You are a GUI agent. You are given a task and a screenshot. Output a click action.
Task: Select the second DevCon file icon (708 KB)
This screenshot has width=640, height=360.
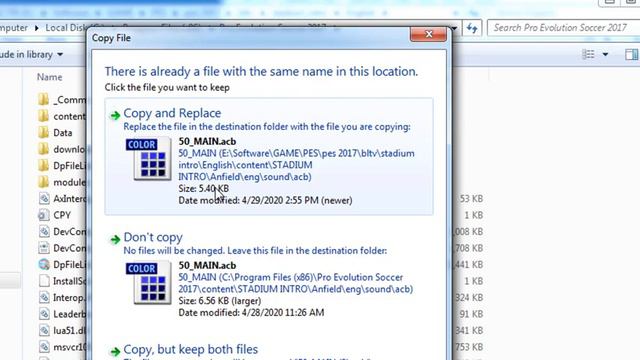point(44,248)
